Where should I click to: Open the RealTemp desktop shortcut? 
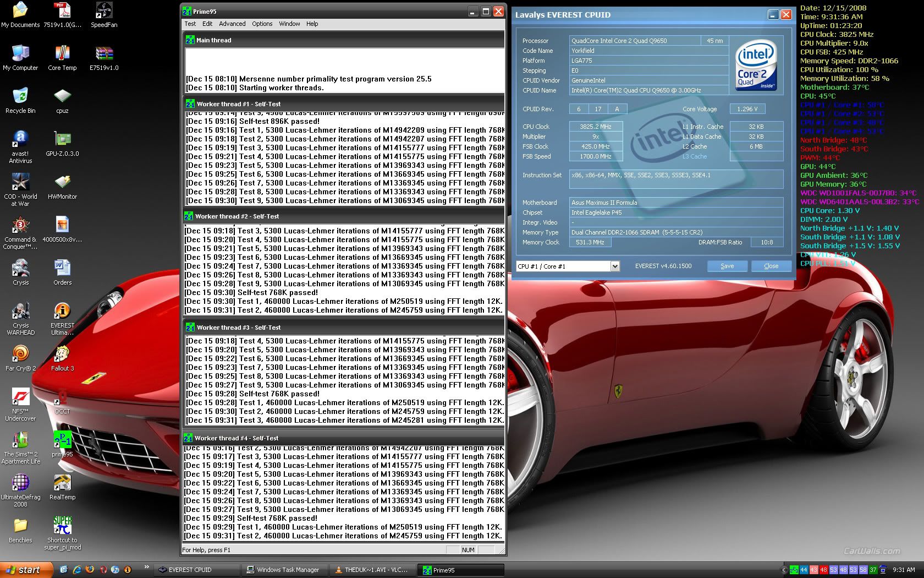click(x=62, y=487)
